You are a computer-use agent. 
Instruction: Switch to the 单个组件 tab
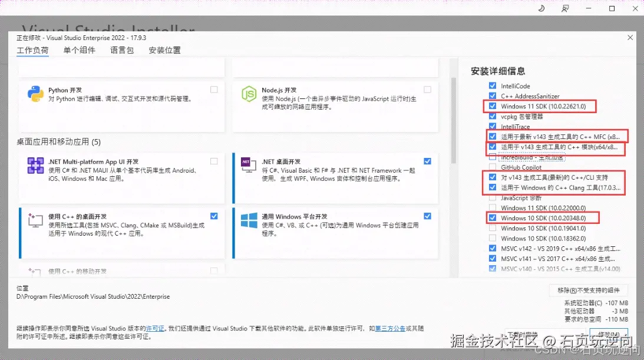[x=80, y=50]
